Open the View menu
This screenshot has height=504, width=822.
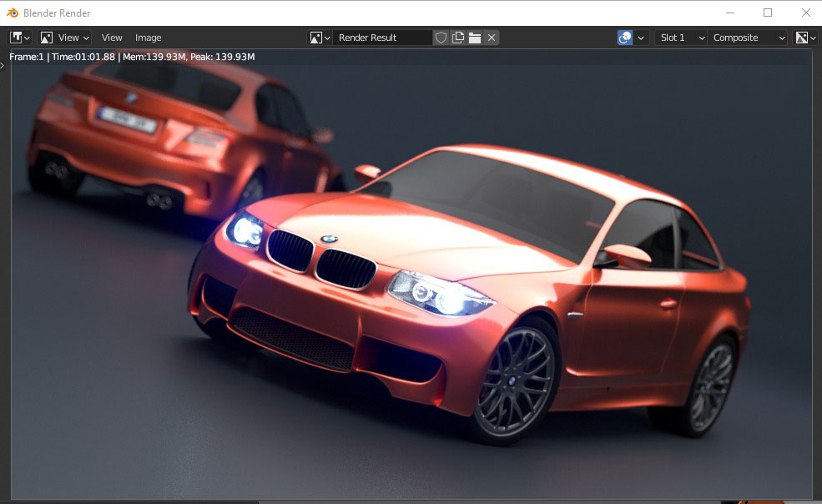(111, 38)
